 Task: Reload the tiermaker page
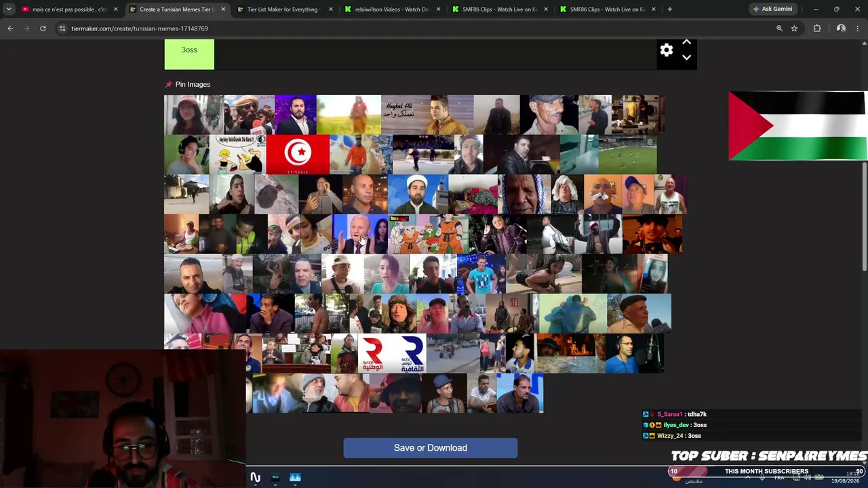(43, 28)
